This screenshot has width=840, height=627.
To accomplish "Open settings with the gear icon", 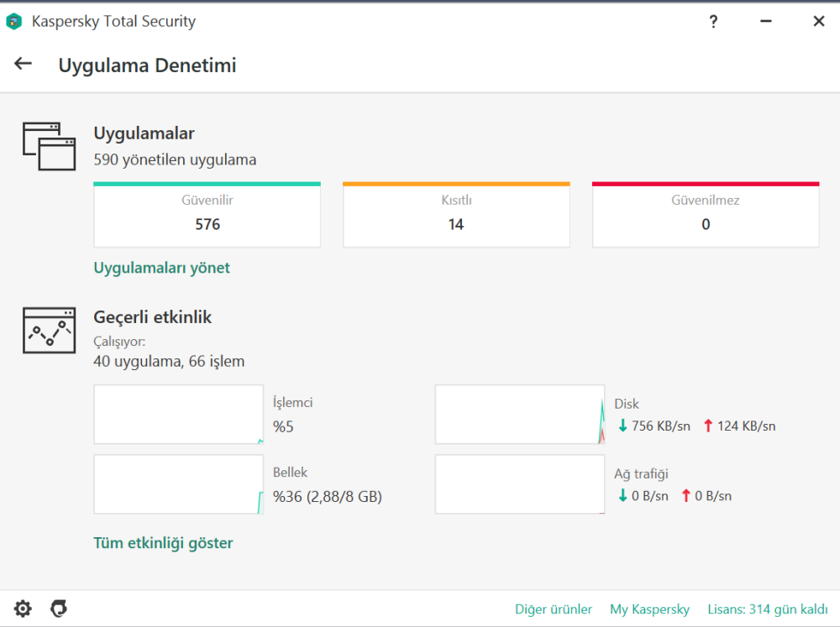I will click(x=23, y=609).
